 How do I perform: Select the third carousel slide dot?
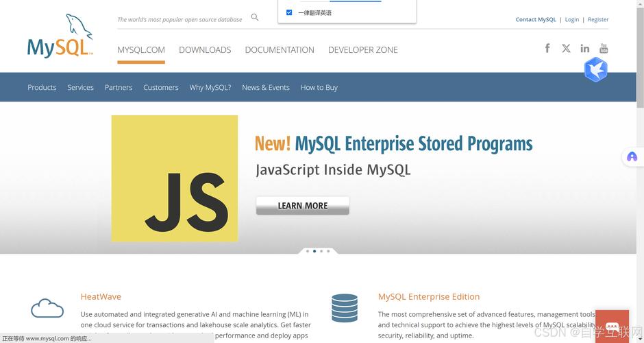point(321,251)
